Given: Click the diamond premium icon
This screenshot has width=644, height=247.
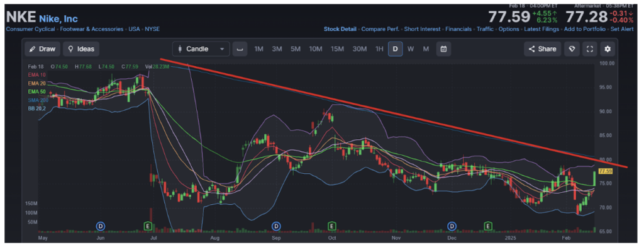Looking at the screenshot, I should pyautogui.click(x=572, y=49).
